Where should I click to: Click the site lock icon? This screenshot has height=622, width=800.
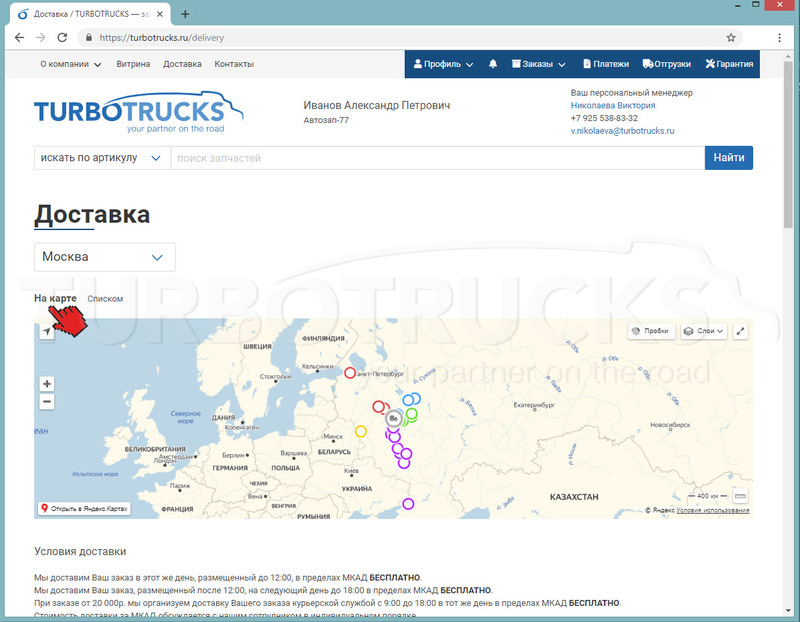[89, 38]
